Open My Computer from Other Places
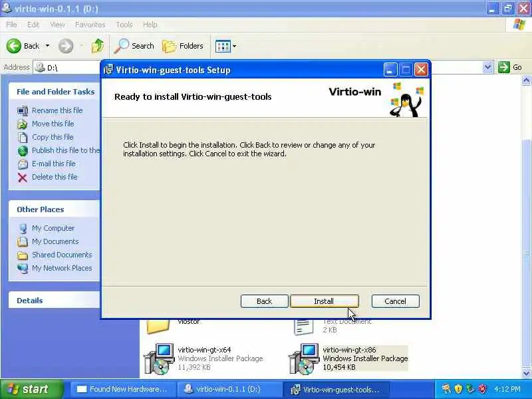This screenshot has width=532, height=399. click(x=53, y=228)
